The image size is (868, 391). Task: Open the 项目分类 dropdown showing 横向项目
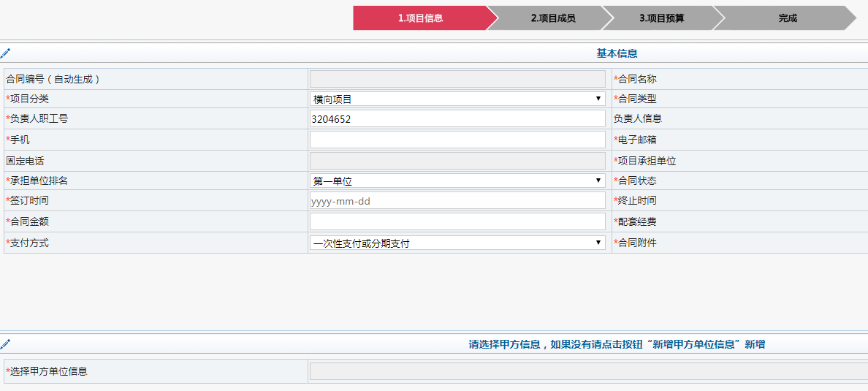[457, 99]
